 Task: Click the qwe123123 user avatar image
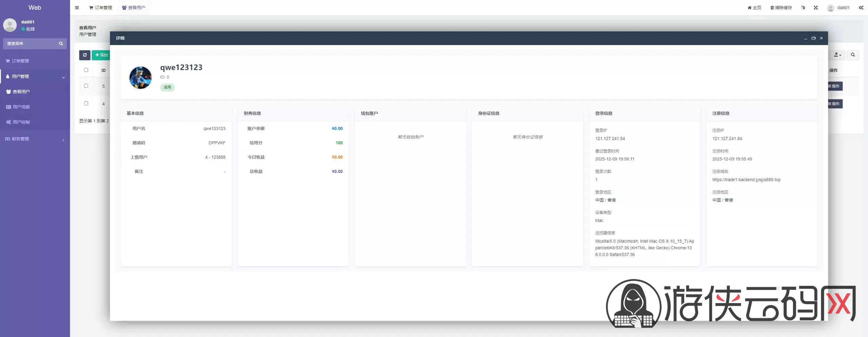tap(140, 77)
